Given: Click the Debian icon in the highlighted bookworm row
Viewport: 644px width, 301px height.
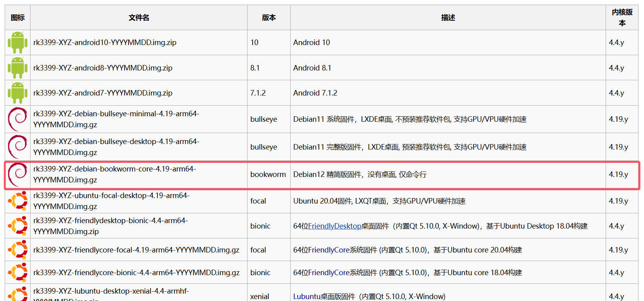Looking at the screenshot, I should pos(18,175).
